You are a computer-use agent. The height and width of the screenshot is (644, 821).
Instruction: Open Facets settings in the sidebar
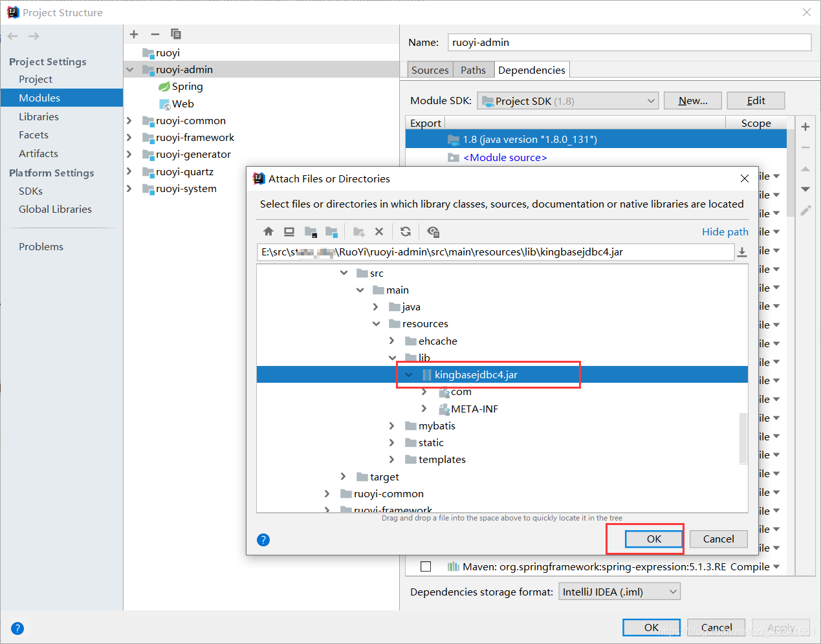[34, 134]
